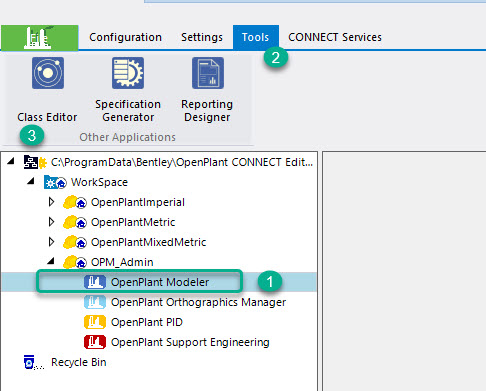This screenshot has width=486, height=391.
Task: Click the Class Editor text label
Action: tap(47, 117)
